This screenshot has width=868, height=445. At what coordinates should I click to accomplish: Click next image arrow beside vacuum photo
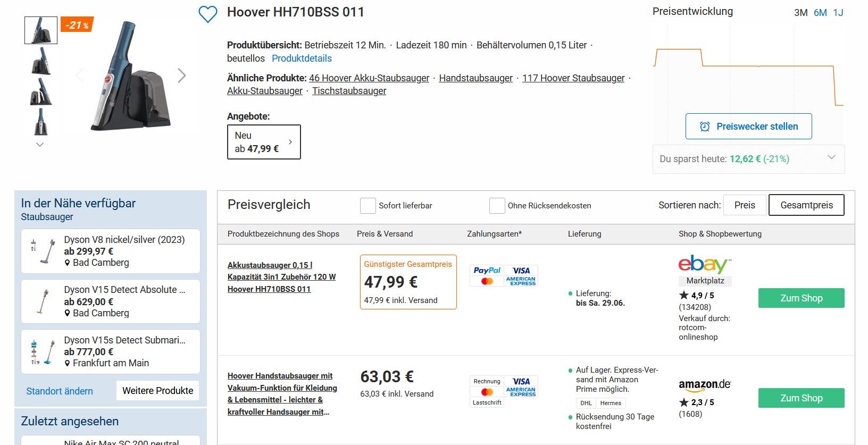182,75
